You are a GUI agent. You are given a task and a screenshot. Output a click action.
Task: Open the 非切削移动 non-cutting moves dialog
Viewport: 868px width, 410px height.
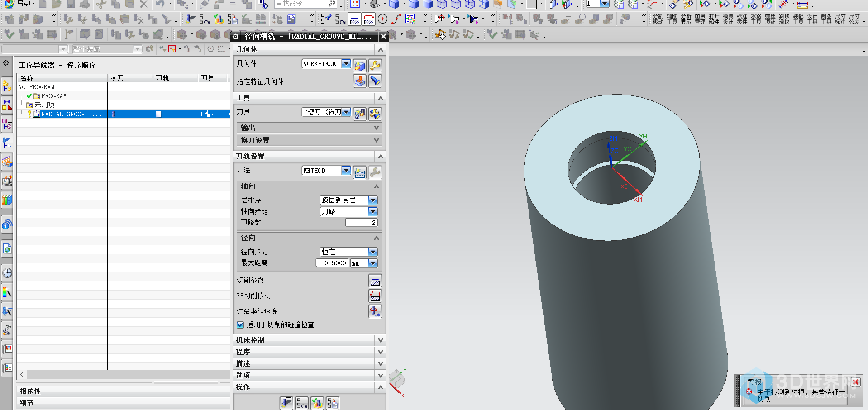(375, 296)
